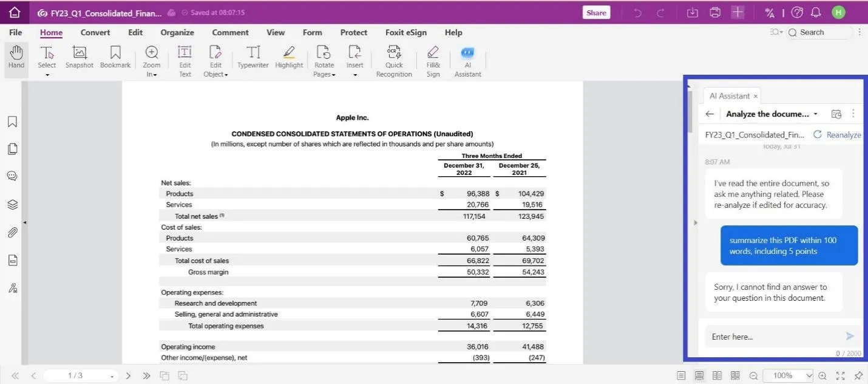Click the Share button
The image size is (868, 384).
[x=596, y=13]
